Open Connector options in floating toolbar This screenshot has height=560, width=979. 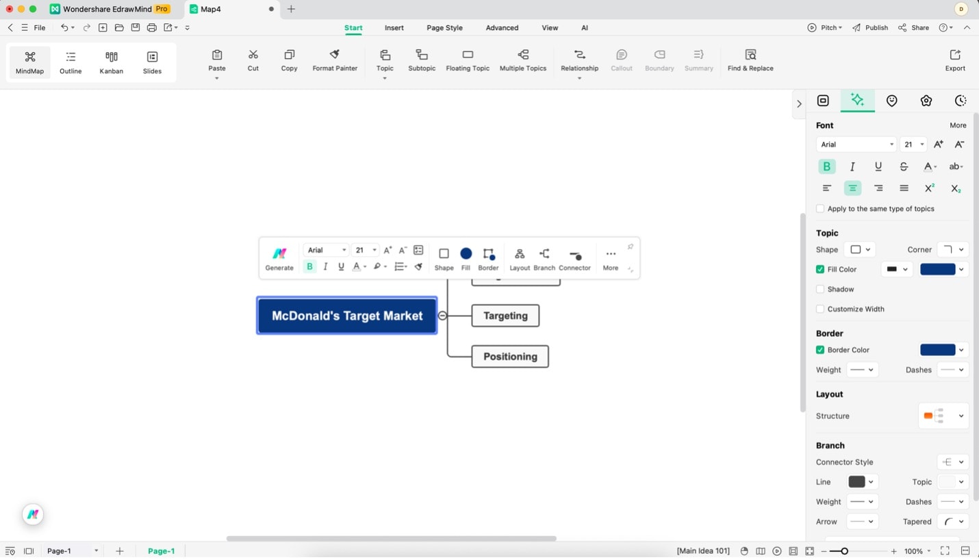(x=574, y=259)
